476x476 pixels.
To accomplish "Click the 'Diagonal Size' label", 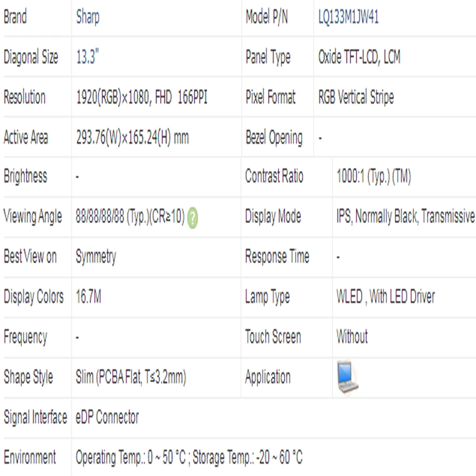I will click(x=31, y=57).
